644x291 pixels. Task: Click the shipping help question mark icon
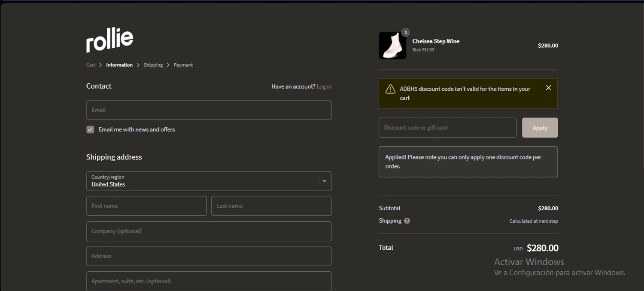click(407, 221)
